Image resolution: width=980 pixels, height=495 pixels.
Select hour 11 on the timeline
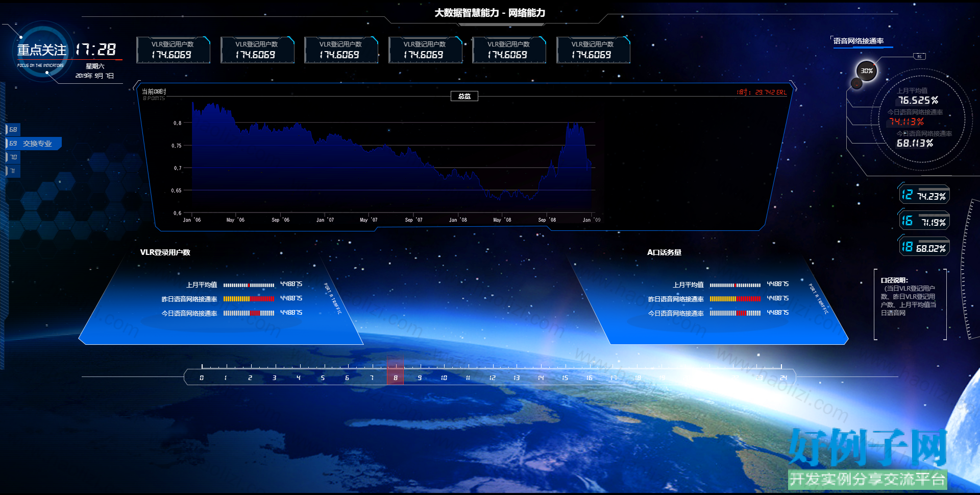(x=468, y=378)
